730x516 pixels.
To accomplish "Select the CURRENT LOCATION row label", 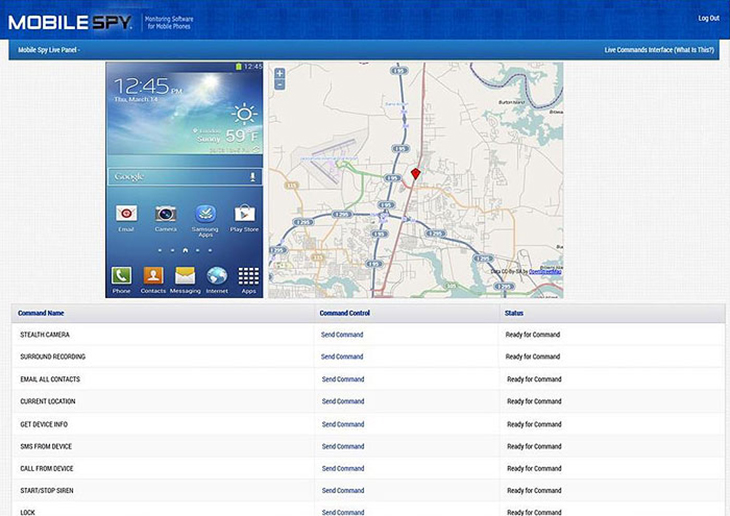I will tap(47, 401).
